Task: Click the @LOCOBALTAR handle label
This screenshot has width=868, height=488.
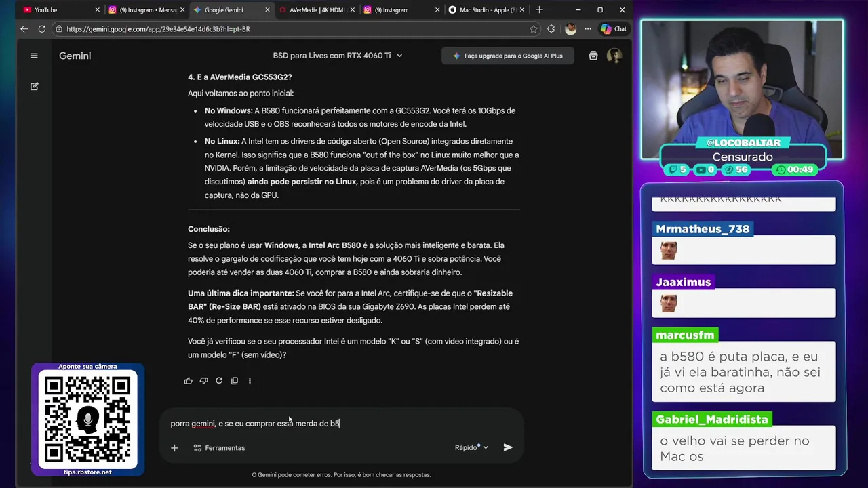Action: (743, 143)
